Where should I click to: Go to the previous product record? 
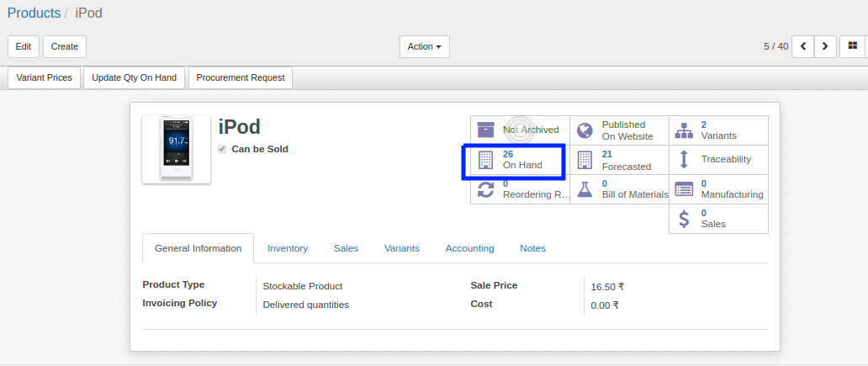pyautogui.click(x=802, y=46)
